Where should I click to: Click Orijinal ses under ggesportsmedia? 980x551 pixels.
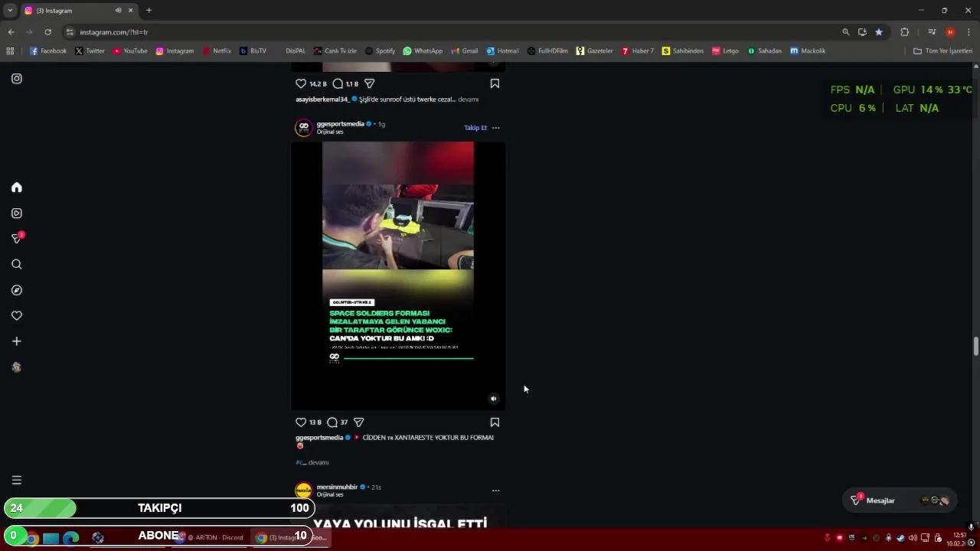[330, 132]
